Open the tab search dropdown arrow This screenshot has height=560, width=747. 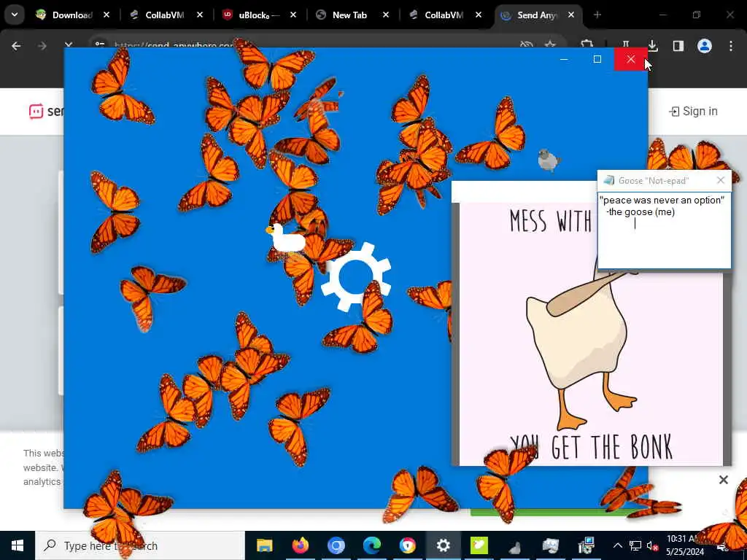click(x=15, y=15)
